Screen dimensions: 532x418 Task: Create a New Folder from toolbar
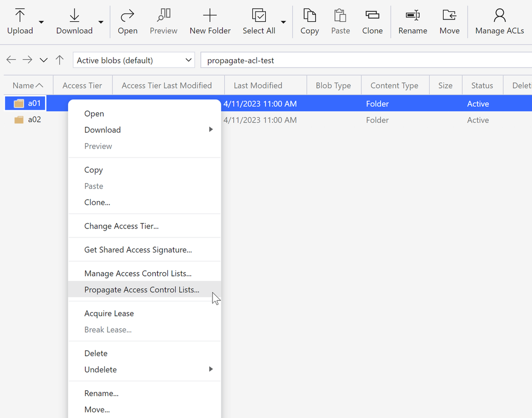[210, 22]
